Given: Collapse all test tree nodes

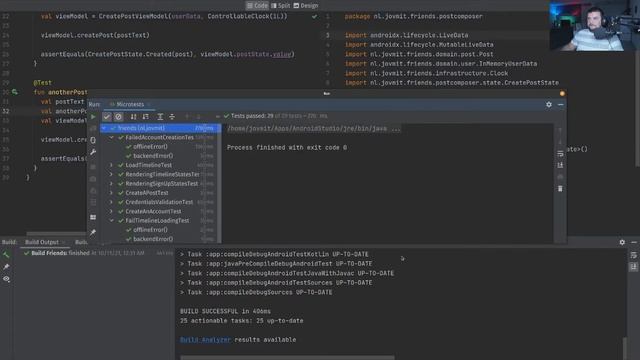Looking at the screenshot, I should click(172, 117).
